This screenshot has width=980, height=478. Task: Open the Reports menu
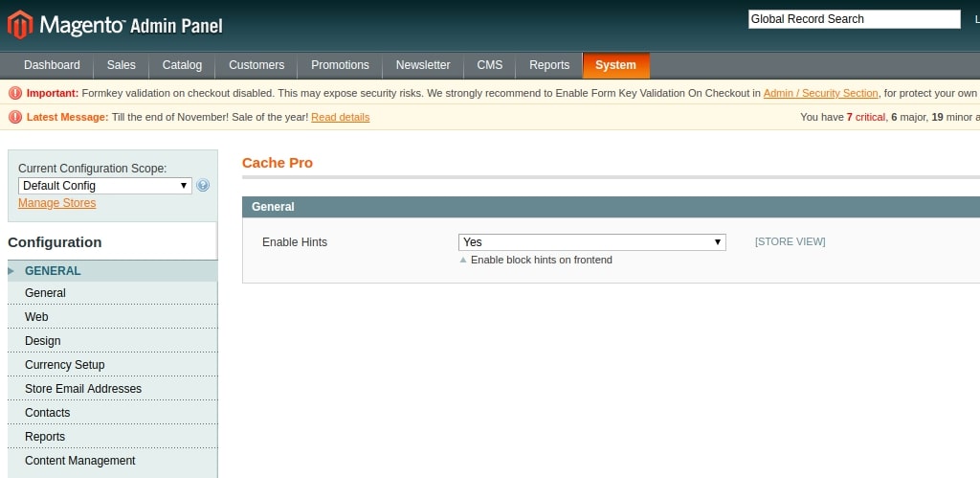[549, 65]
